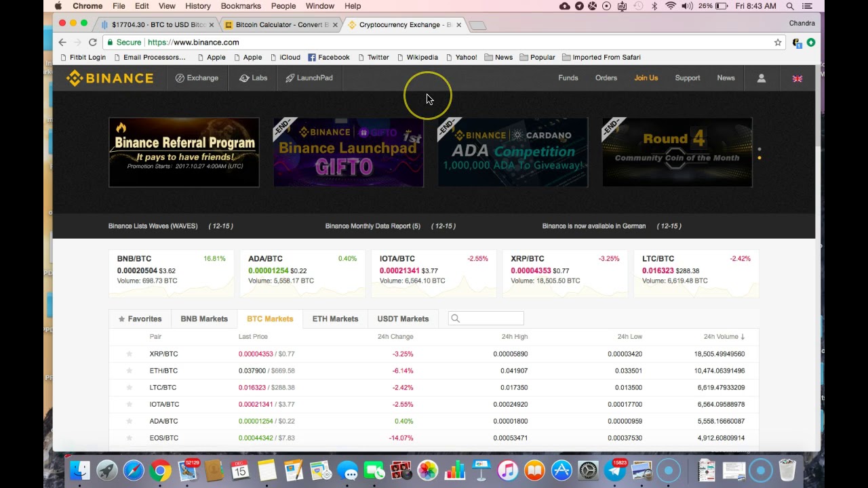
Task: Expand the Imported From Safari bookmarks folder
Action: pyautogui.click(x=601, y=58)
